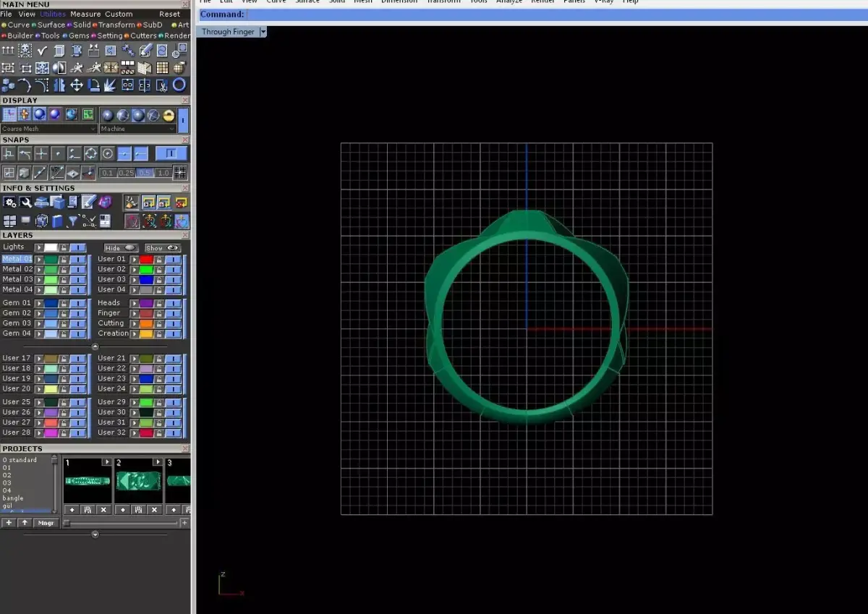The height and width of the screenshot is (614, 868).
Task: Toggle the Lights layer visibility switch
Action: click(x=77, y=247)
